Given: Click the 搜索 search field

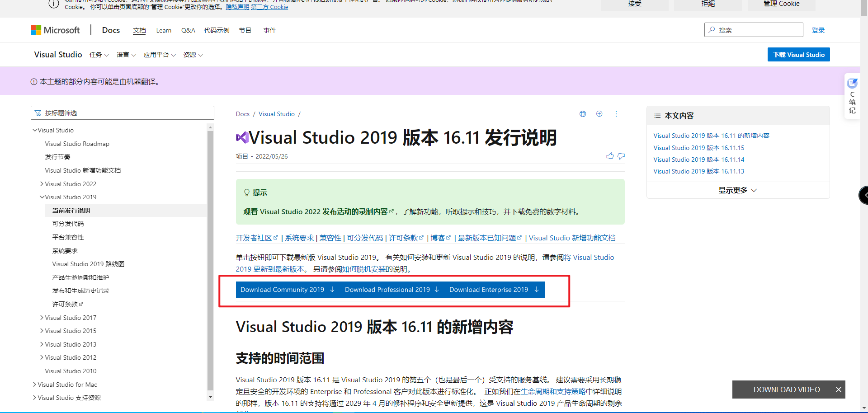Looking at the screenshot, I should pos(754,30).
